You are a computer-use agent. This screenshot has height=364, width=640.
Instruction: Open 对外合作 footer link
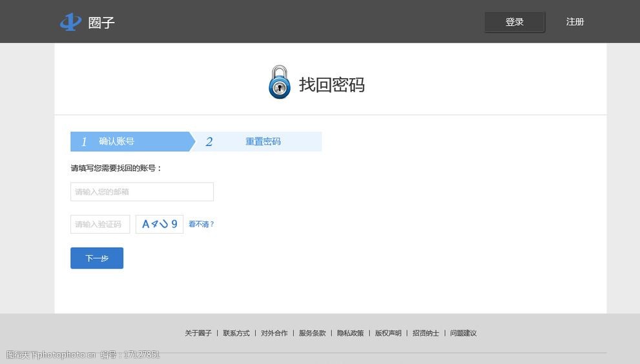274,333
